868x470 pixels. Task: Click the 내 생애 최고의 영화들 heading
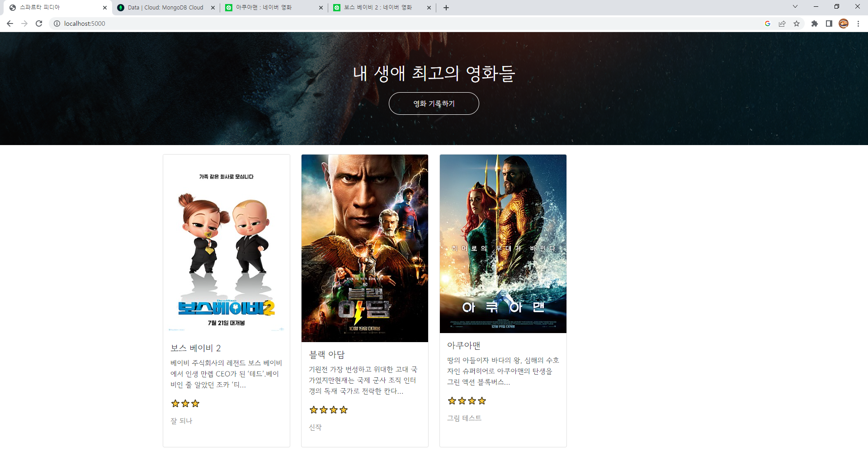pyautogui.click(x=434, y=73)
